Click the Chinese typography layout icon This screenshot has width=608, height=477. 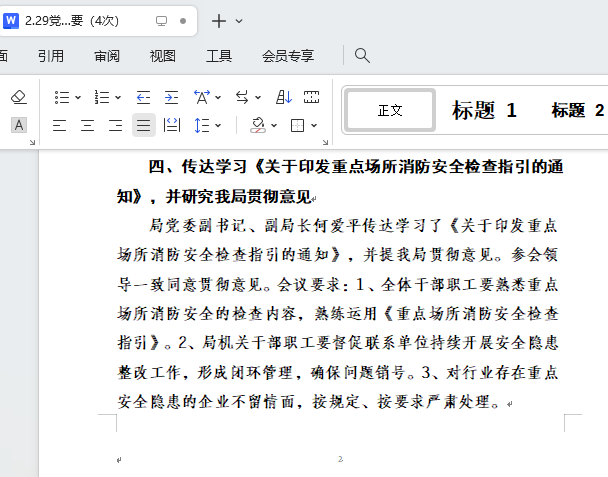pyautogui.click(x=202, y=97)
